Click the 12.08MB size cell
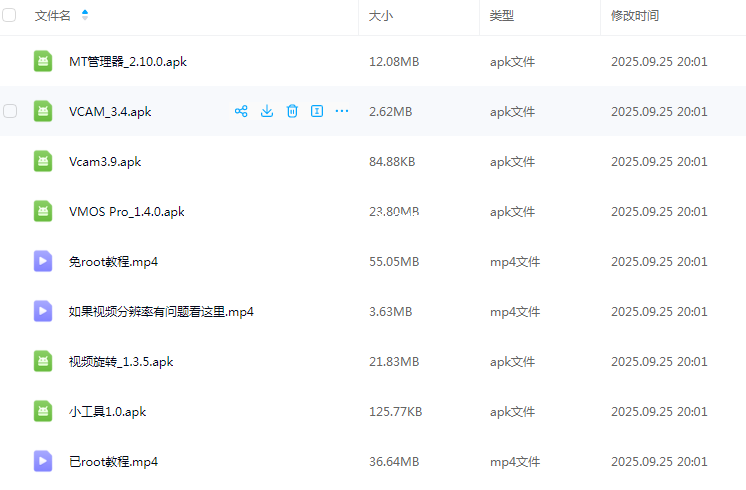746x490 pixels. click(x=394, y=62)
